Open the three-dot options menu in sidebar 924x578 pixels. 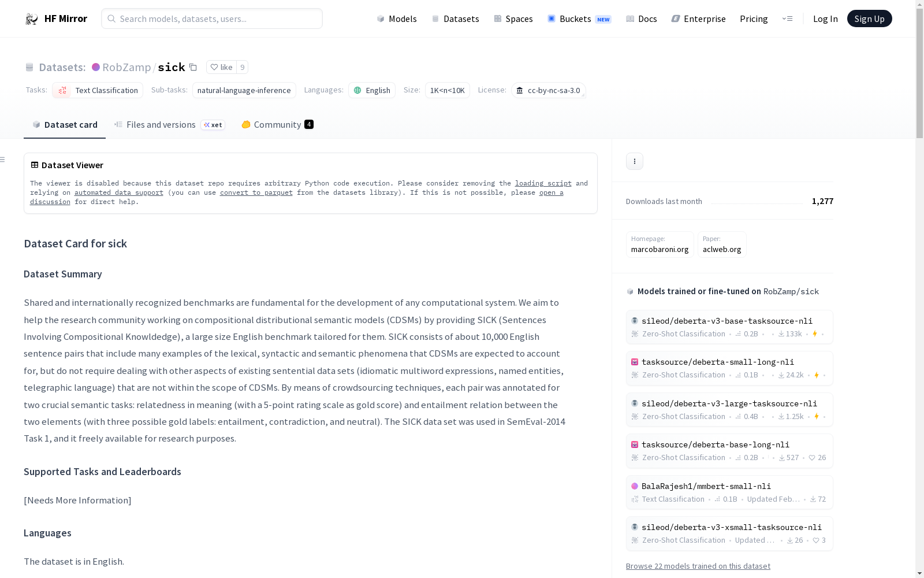click(635, 161)
